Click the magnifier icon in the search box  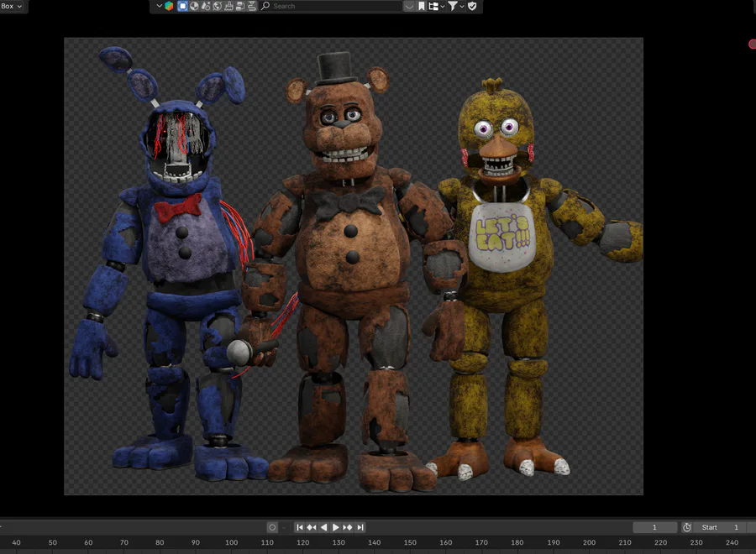tap(265, 6)
